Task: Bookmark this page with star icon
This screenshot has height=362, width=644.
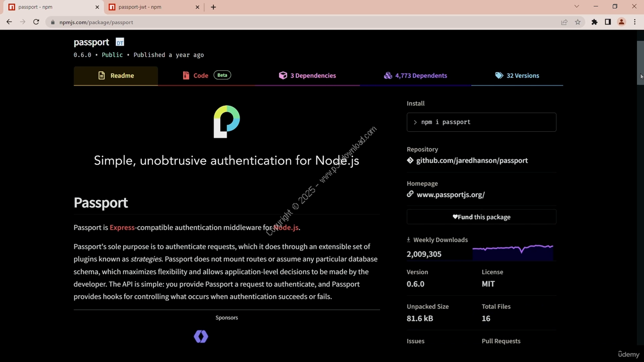Action: tap(578, 22)
